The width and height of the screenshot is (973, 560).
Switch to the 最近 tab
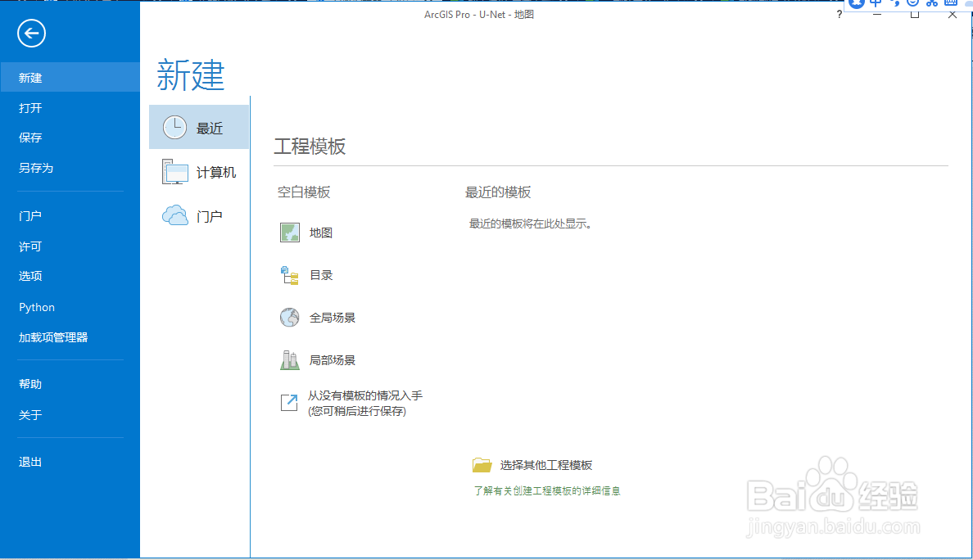[x=199, y=127]
